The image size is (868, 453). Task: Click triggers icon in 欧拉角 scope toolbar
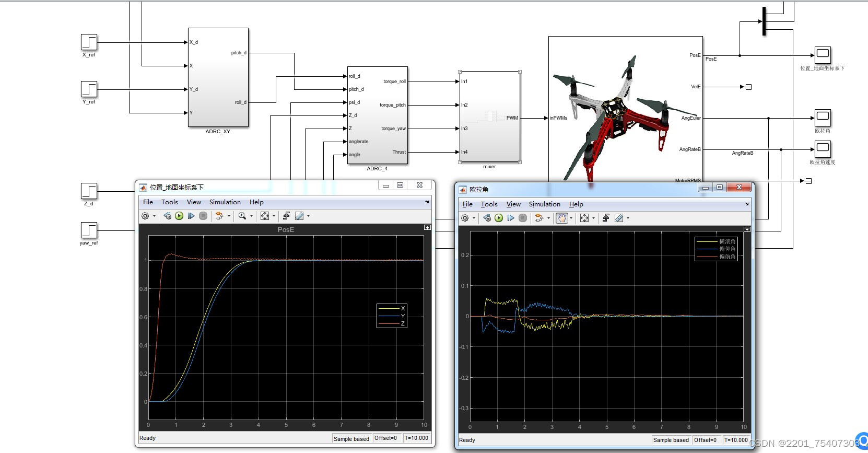[606, 218]
